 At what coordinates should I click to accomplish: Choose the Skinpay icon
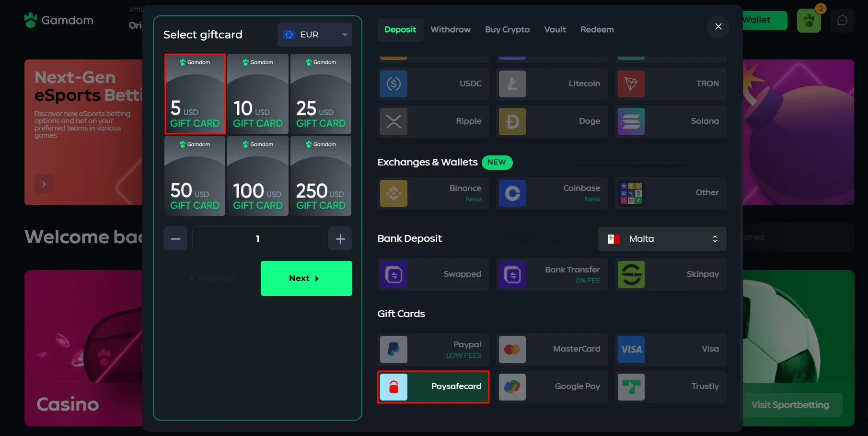coord(631,275)
